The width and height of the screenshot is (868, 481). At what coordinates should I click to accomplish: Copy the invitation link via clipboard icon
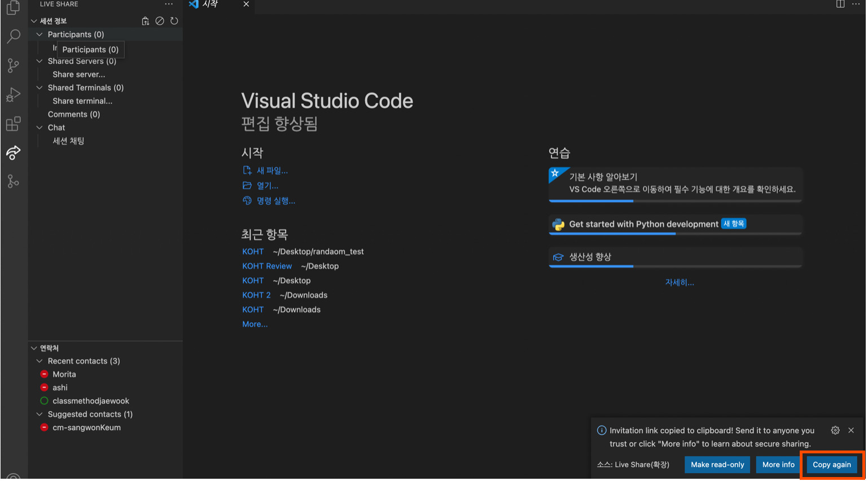click(145, 20)
